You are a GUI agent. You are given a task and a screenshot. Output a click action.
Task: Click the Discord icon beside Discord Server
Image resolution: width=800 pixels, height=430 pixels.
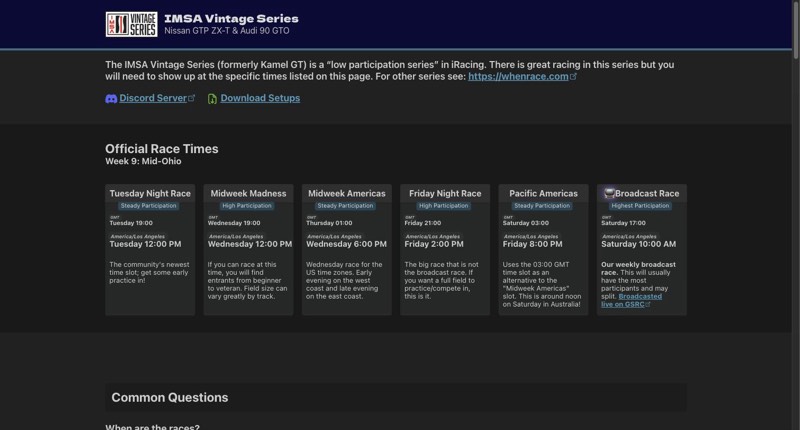[111, 98]
